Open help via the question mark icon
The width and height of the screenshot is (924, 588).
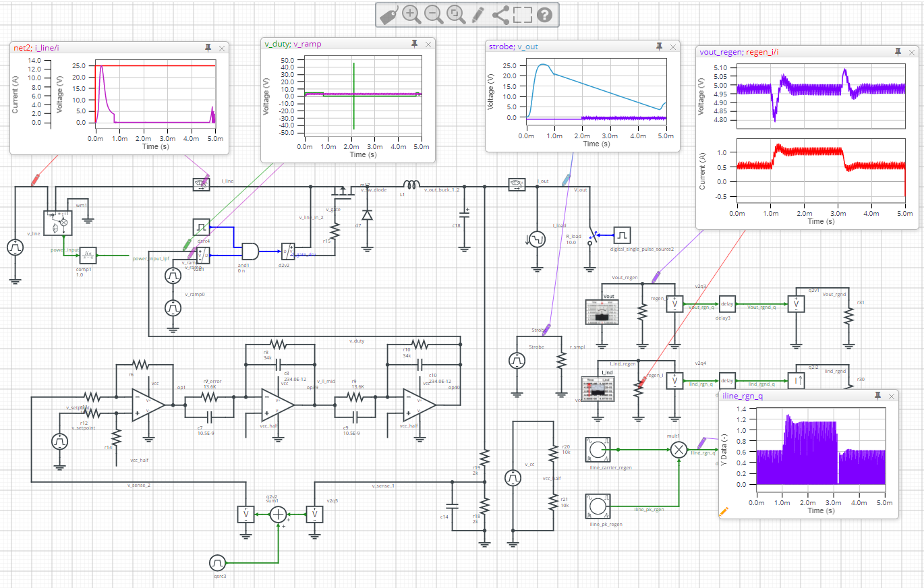tap(544, 15)
